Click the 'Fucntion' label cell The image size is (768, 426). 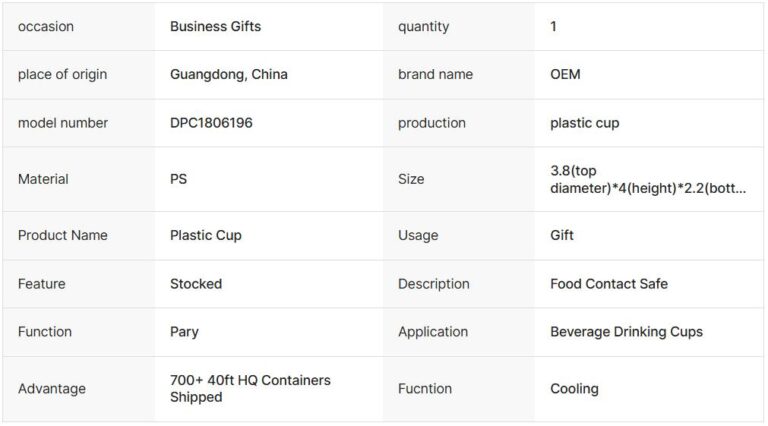[x=425, y=389]
